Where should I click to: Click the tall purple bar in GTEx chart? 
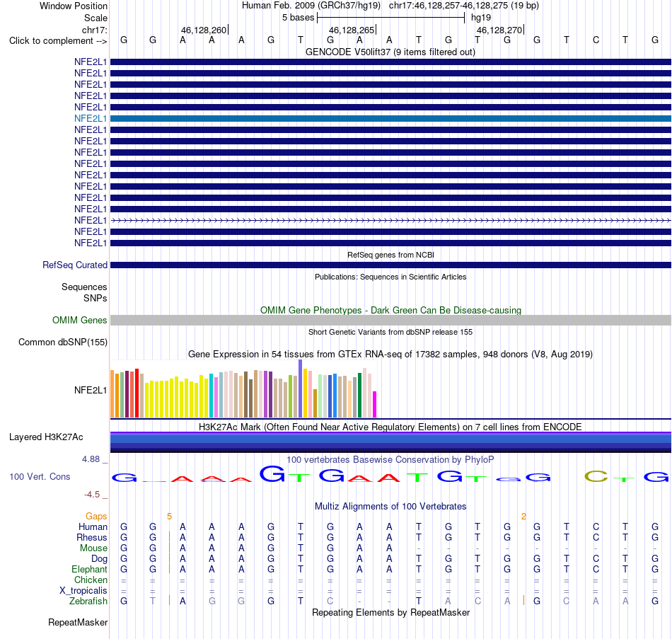click(x=301, y=388)
